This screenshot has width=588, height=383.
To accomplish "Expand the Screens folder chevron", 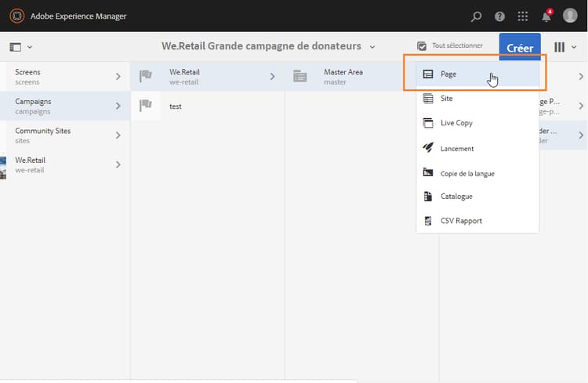I will 118,76.
